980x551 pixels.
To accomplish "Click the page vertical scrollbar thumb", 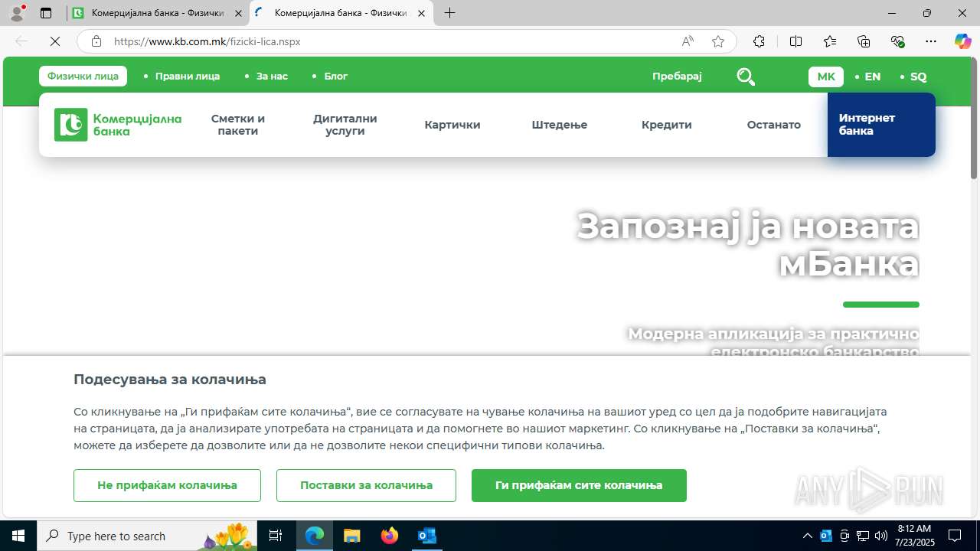I will [974, 119].
